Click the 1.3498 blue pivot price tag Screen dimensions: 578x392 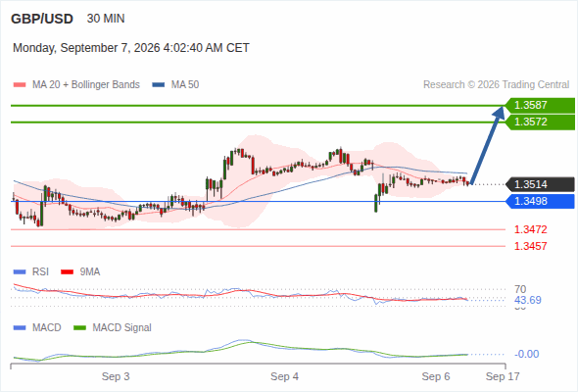540,201
